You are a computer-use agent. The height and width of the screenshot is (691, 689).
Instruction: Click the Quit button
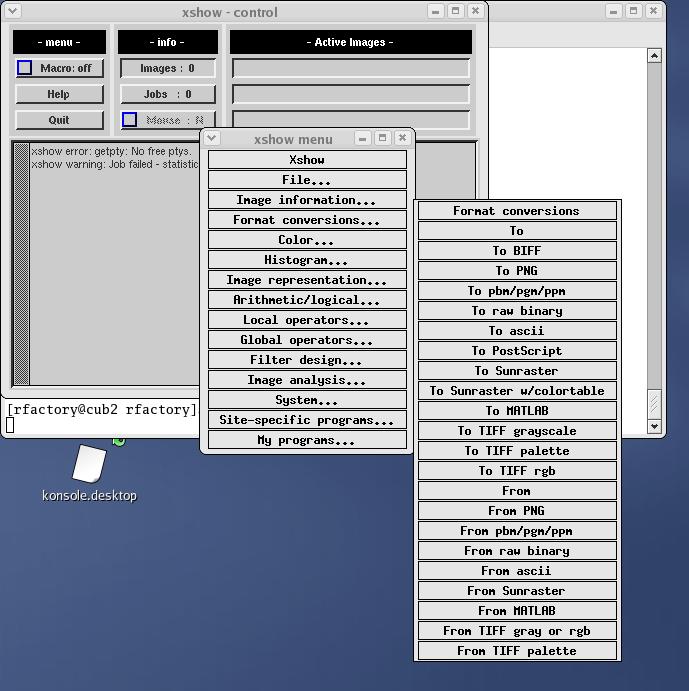(x=59, y=120)
